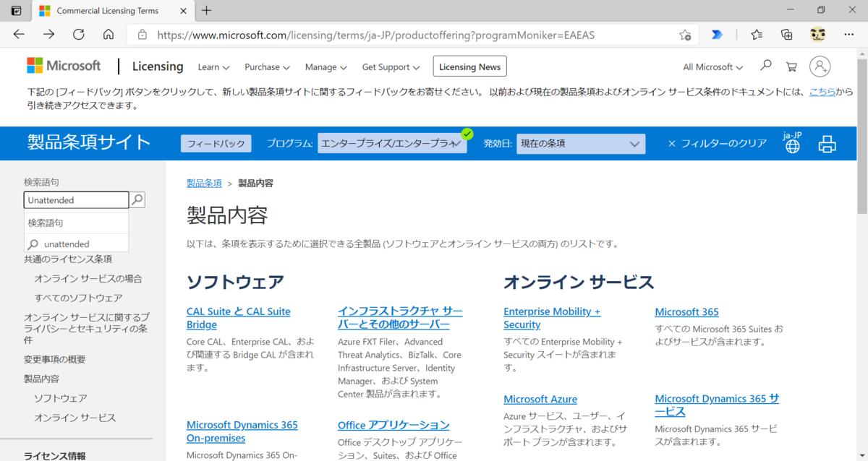This screenshot has height=461, width=868.
Task: Click the Unattended search input field
Action: click(76, 200)
